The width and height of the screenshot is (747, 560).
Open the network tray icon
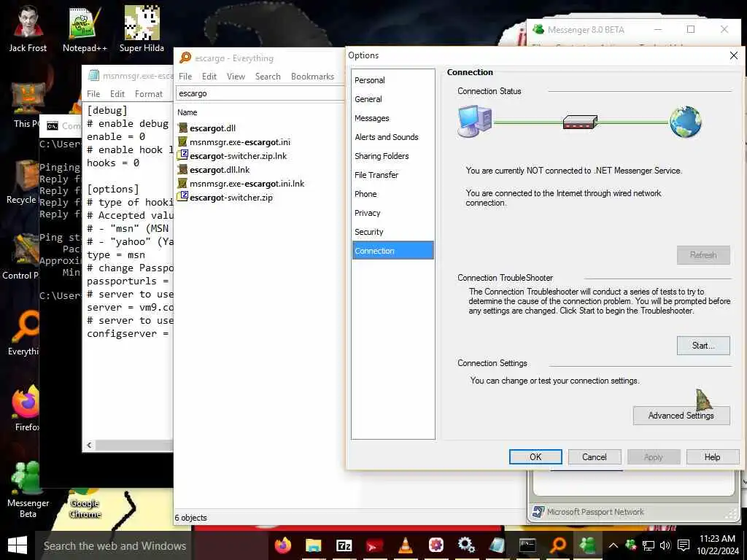pos(649,545)
